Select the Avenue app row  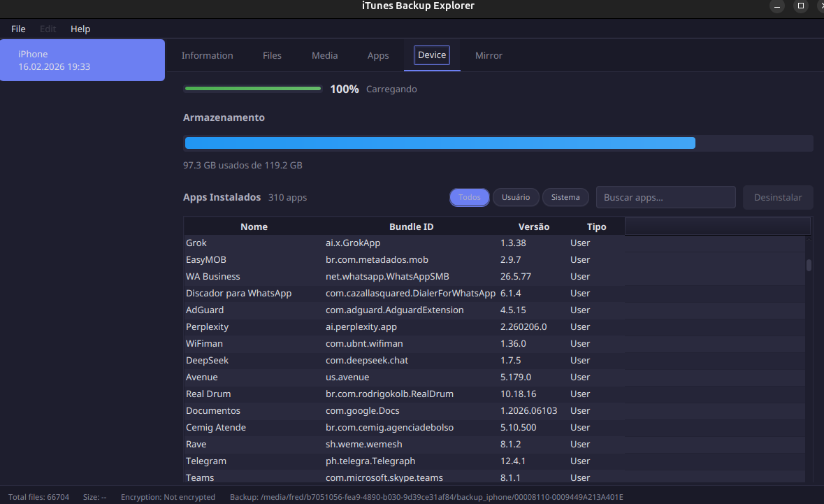point(494,377)
